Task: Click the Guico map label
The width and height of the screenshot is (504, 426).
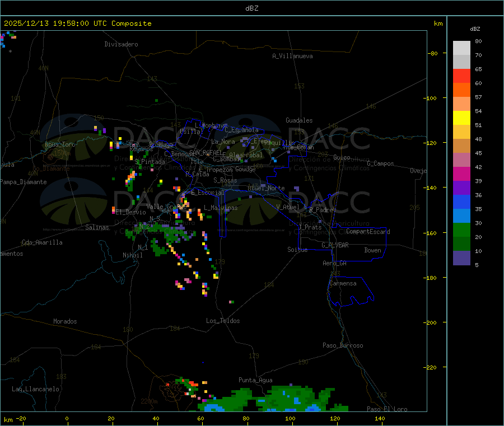Action: [x=342, y=157]
